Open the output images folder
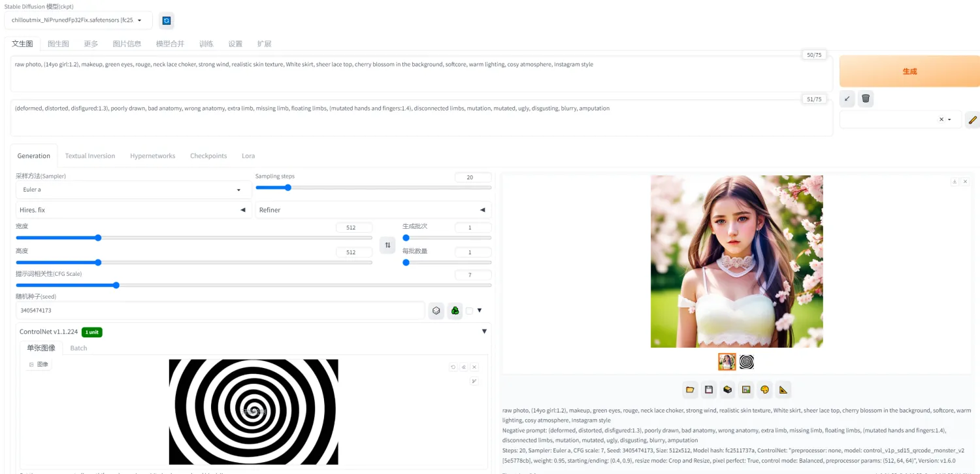The width and height of the screenshot is (980, 474). (x=690, y=390)
